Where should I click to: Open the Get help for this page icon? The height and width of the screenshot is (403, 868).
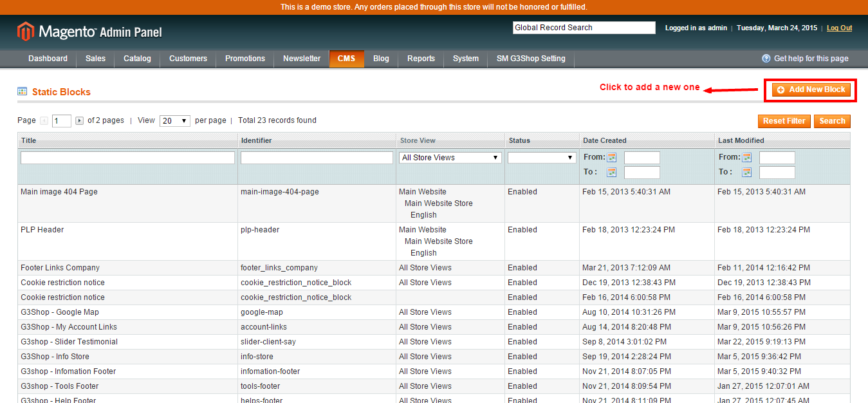coord(766,59)
